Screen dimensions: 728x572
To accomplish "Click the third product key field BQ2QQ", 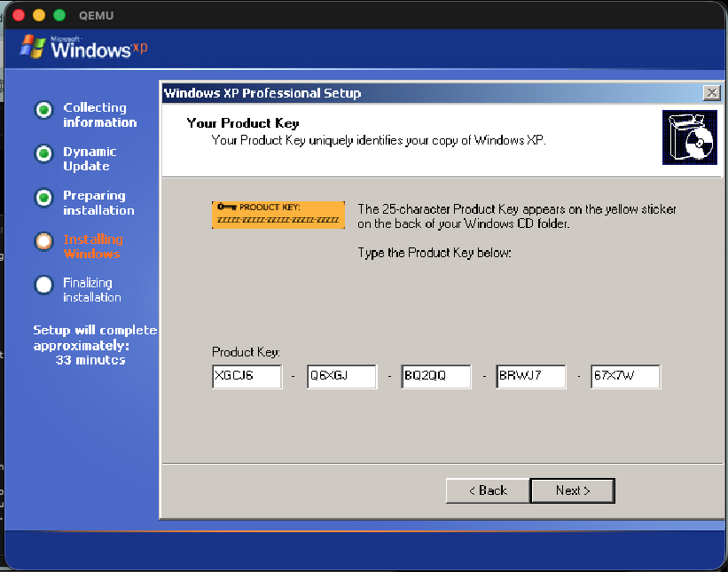I will [436, 377].
